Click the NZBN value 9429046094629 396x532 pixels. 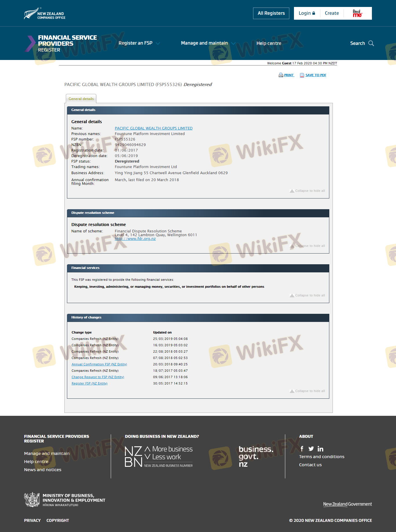130,145
